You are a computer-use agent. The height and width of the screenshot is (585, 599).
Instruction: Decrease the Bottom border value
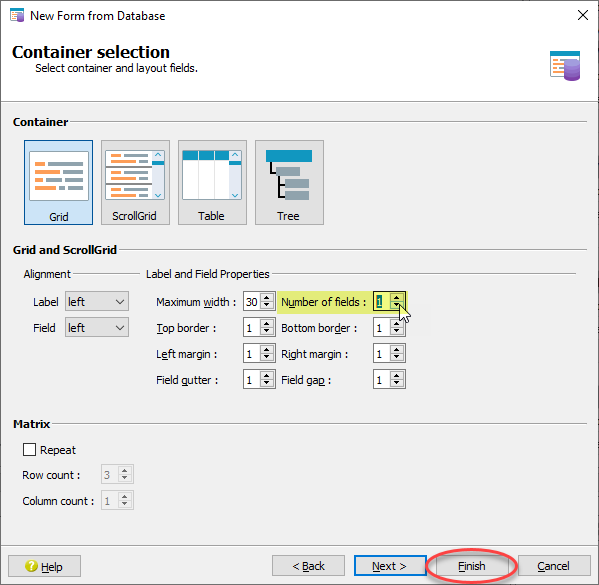397,332
